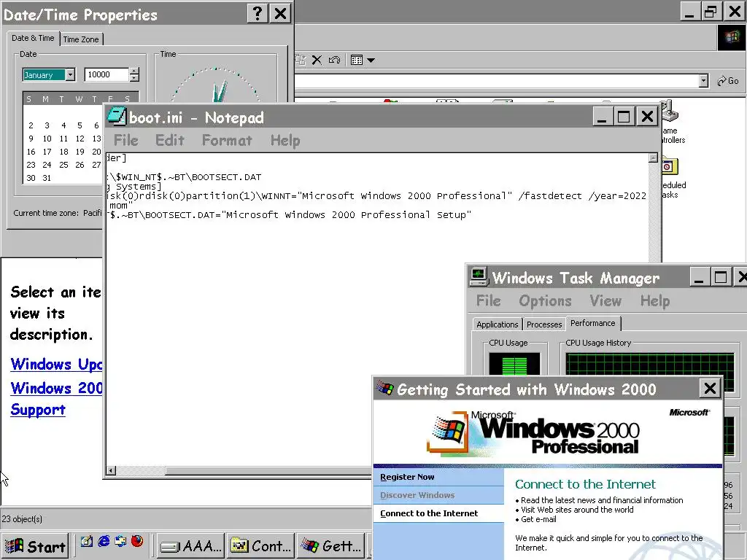The width and height of the screenshot is (747, 560).
Task: Click the Windows 2000 link in the left pane
Action: pyautogui.click(x=56, y=388)
